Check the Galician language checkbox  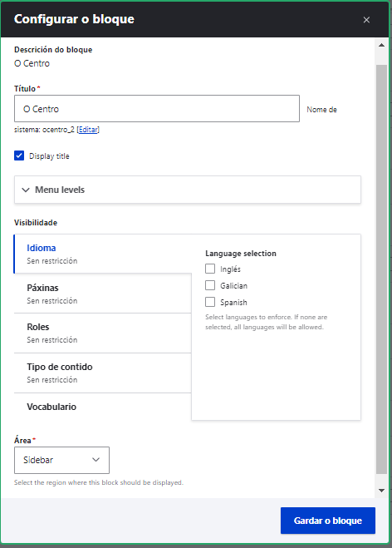tap(210, 285)
